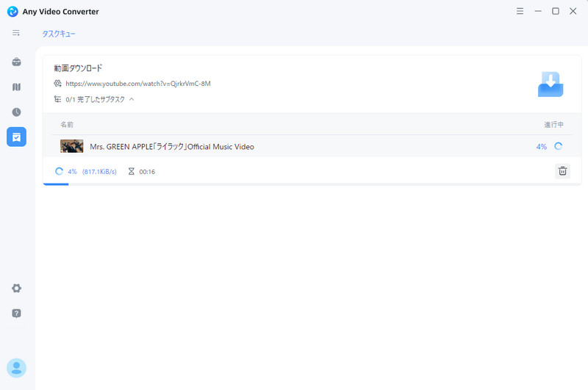Screen dimensions: 588x390
Task: Click the 進行中 column header
Action: click(x=554, y=124)
